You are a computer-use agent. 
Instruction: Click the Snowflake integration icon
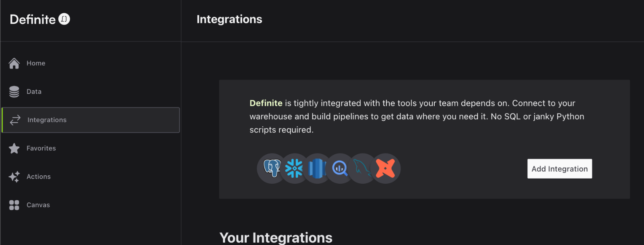click(x=294, y=168)
